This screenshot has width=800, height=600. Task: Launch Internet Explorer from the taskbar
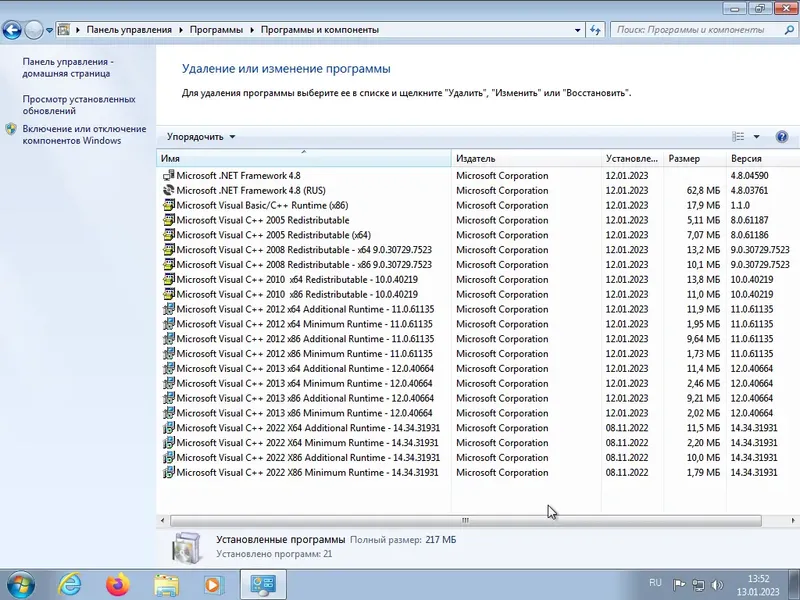[69, 583]
